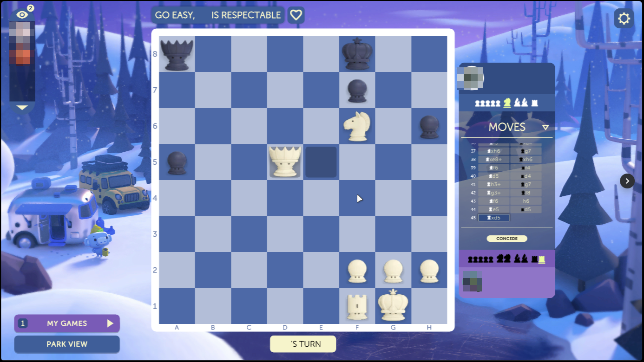This screenshot has width=644, height=362.
Task: Click the turn indicator banner
Action: click(303, 344)
